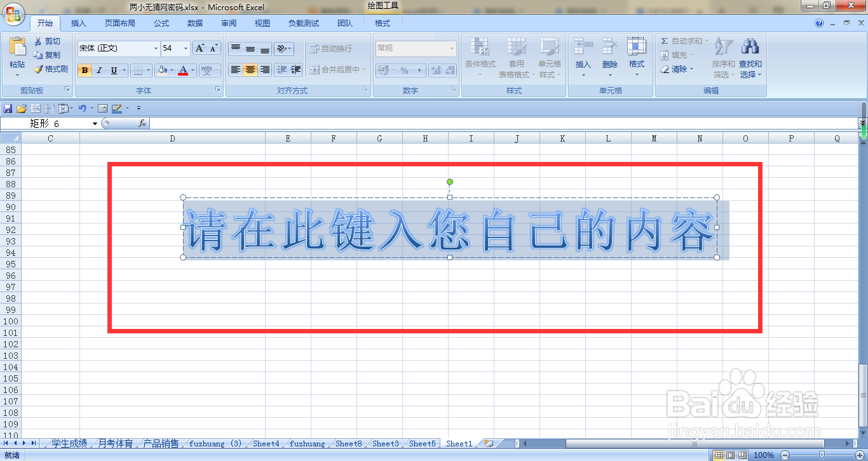
Task: Click the plus control on the zoom slider
Action: click(x=859, y=455)
